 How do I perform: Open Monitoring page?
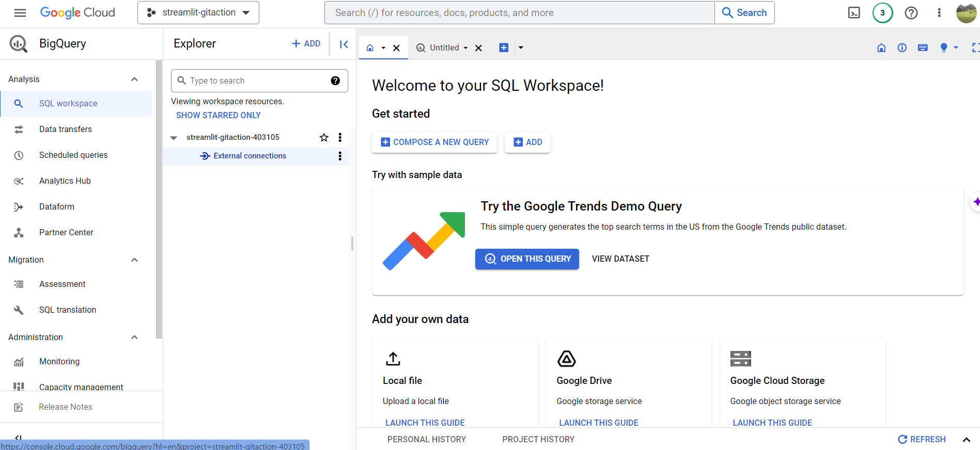[x=76, y=362]
